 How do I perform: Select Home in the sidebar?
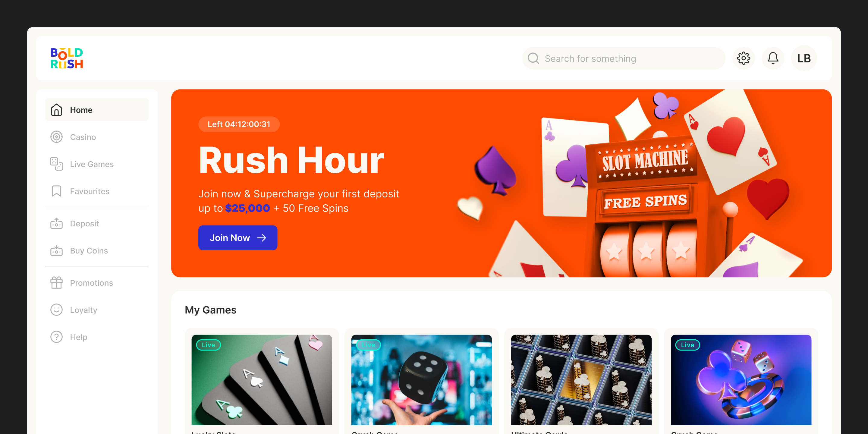tap(97, 110)
